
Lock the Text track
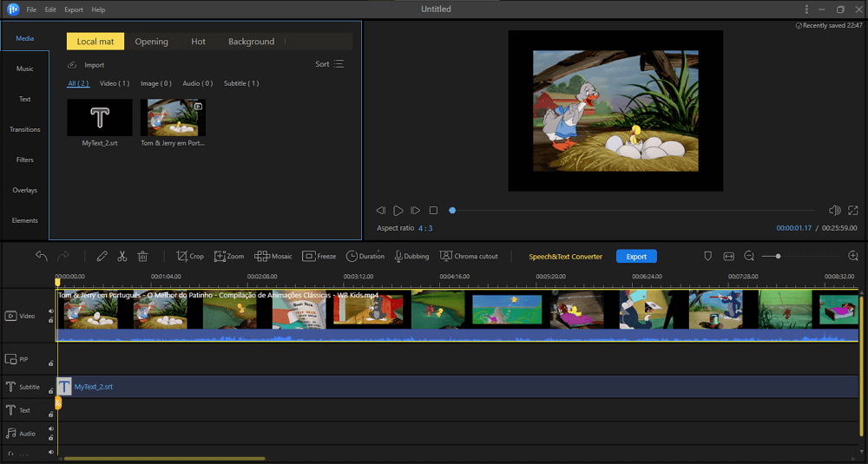pyautogui.click(x=51, y=415)
